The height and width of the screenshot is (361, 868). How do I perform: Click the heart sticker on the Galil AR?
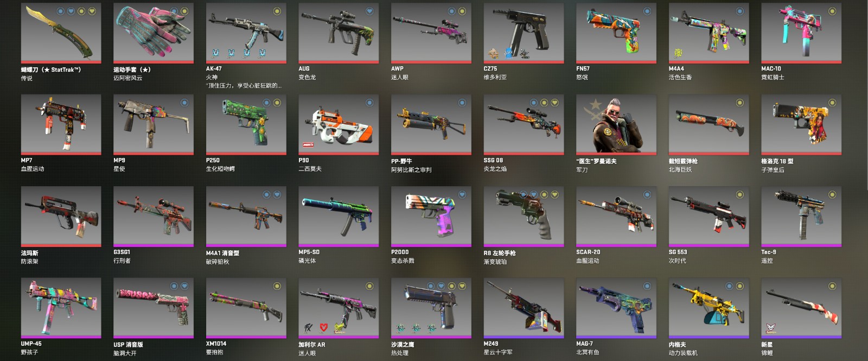click(x=323, y=327)
